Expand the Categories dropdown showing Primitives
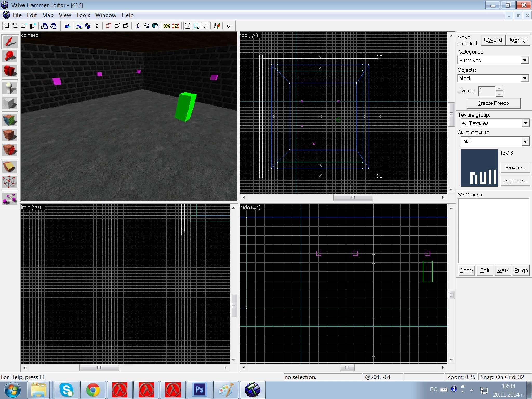Screen dimensions: 532x399 [525, 60]
